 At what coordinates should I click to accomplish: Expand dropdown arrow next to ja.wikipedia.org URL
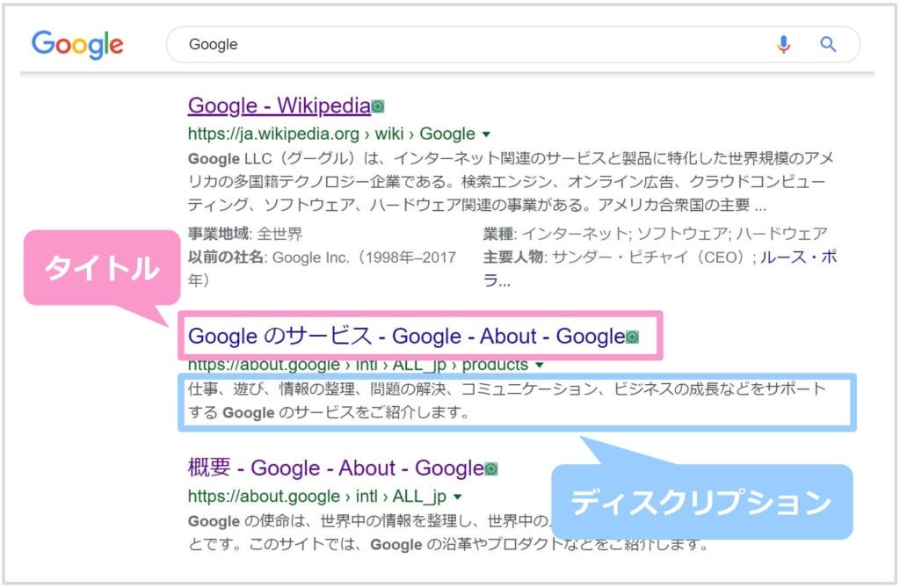[486, 134]
